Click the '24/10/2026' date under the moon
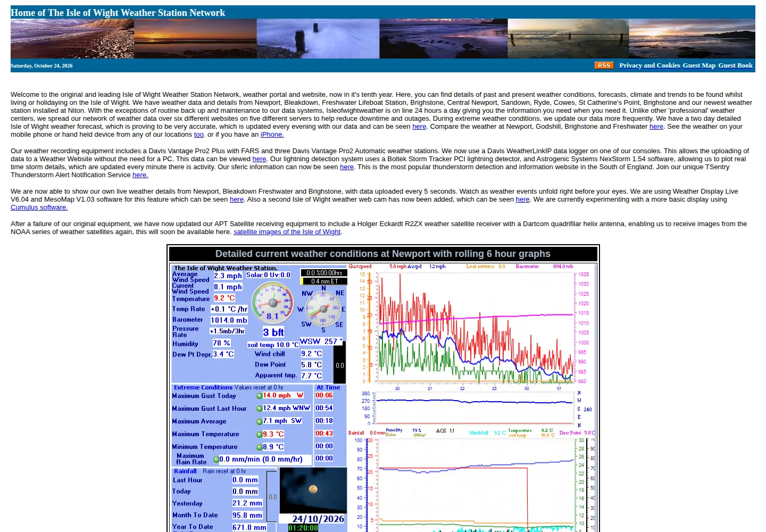 [318, 519]
